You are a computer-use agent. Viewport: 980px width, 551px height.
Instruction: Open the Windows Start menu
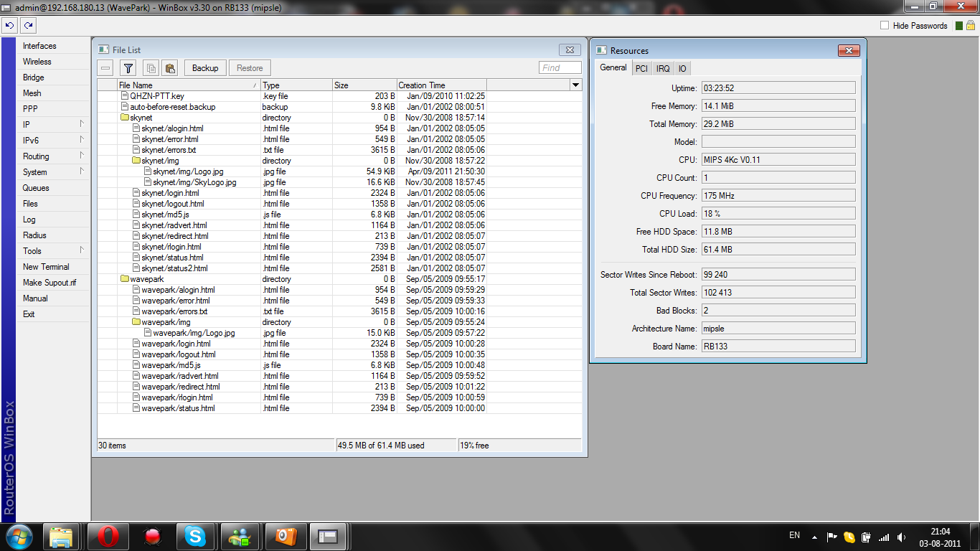click(19, 536)
